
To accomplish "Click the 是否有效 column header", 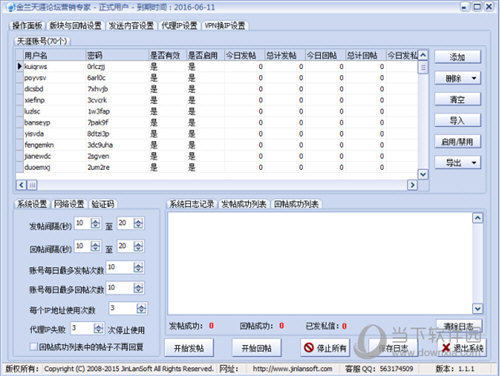I will point(167,55).
